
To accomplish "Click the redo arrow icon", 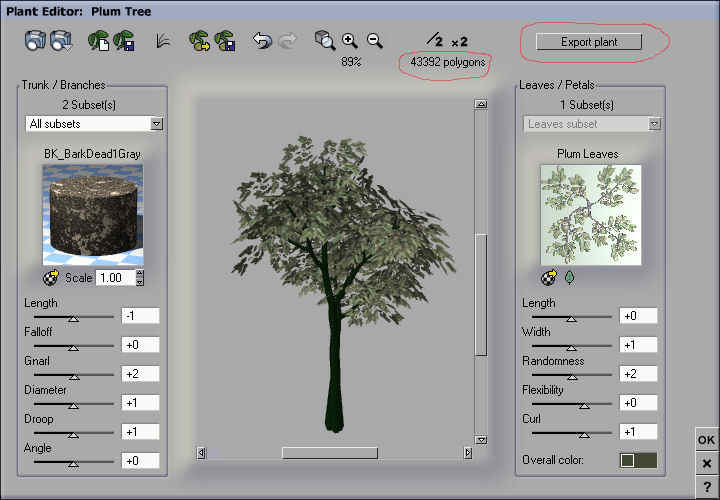I will pyautogui.click(x=285, y=41).
